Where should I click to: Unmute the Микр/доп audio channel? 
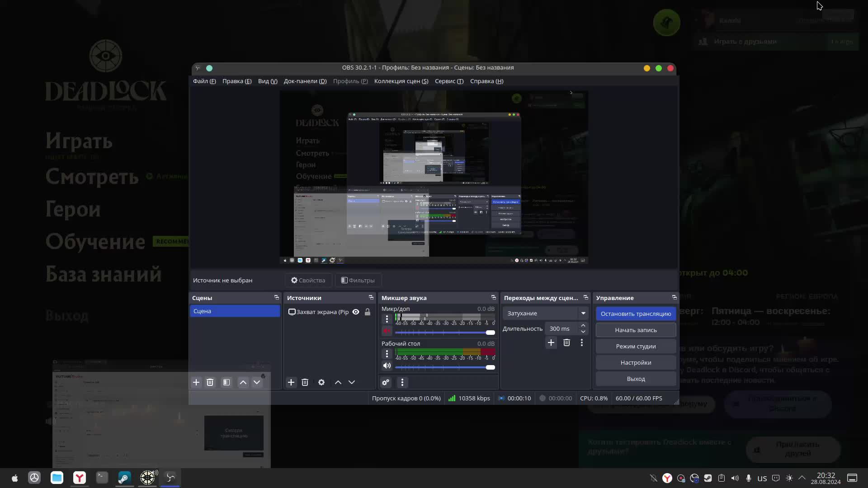pyautogui.click(x=387, y=331)
